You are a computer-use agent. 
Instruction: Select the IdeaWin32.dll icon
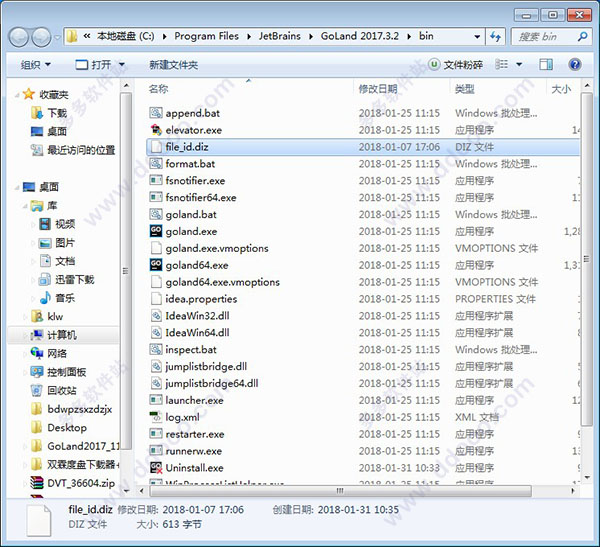156,315
